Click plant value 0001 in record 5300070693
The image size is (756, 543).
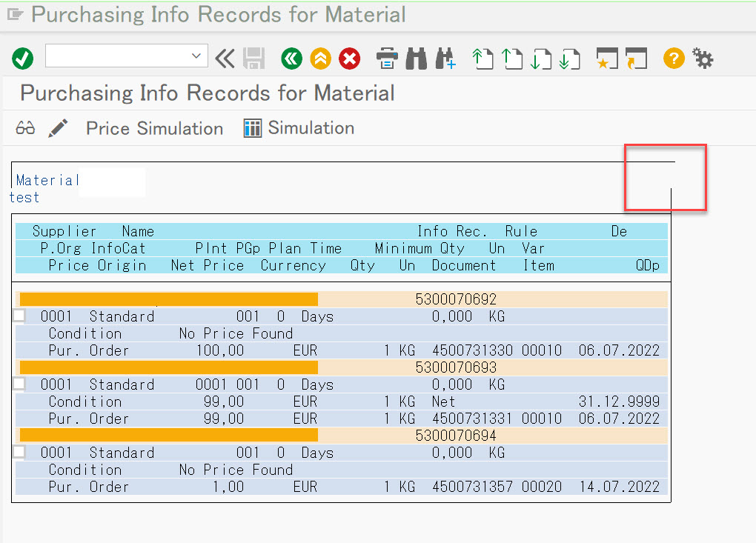pyautogui.click(x=210, y=384)
